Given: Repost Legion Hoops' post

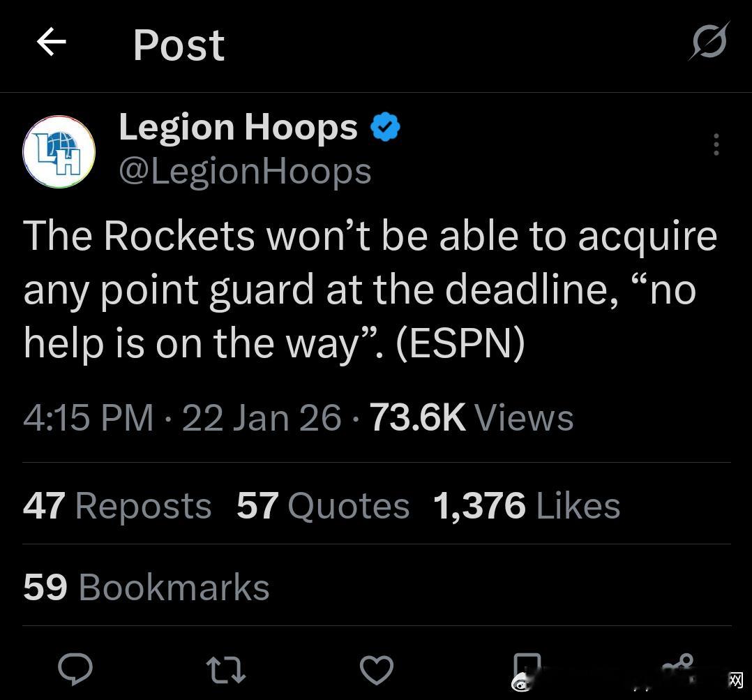Looking at the screenshot, I should pyautogui.click(x=225, y=669).
